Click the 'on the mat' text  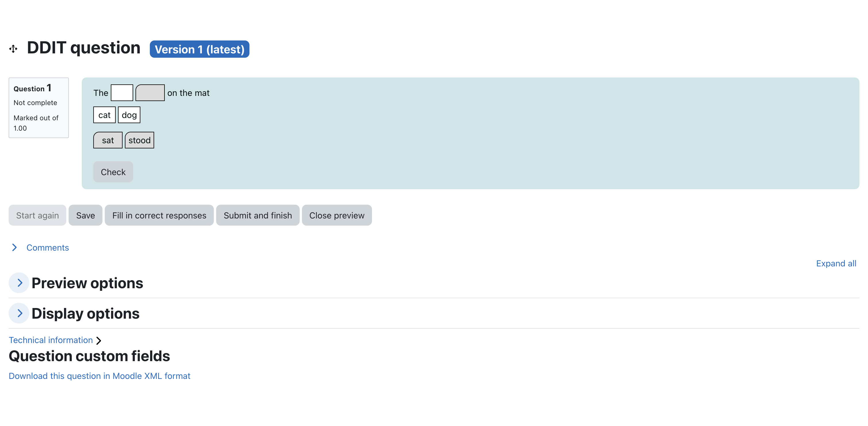(188, 93)
